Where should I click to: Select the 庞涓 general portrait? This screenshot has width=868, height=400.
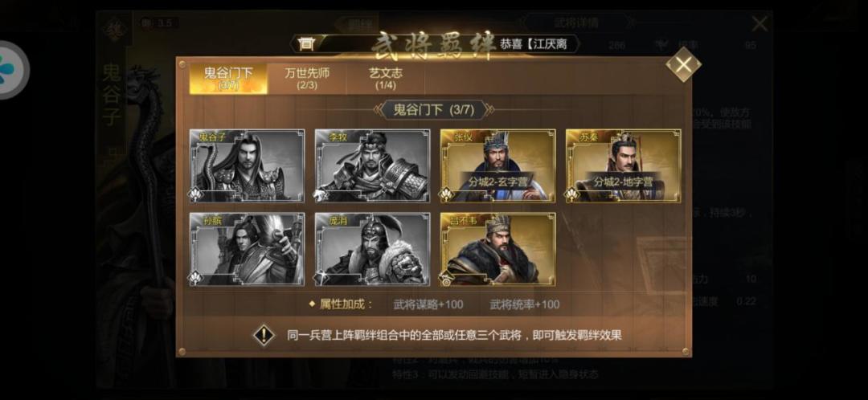373,250
